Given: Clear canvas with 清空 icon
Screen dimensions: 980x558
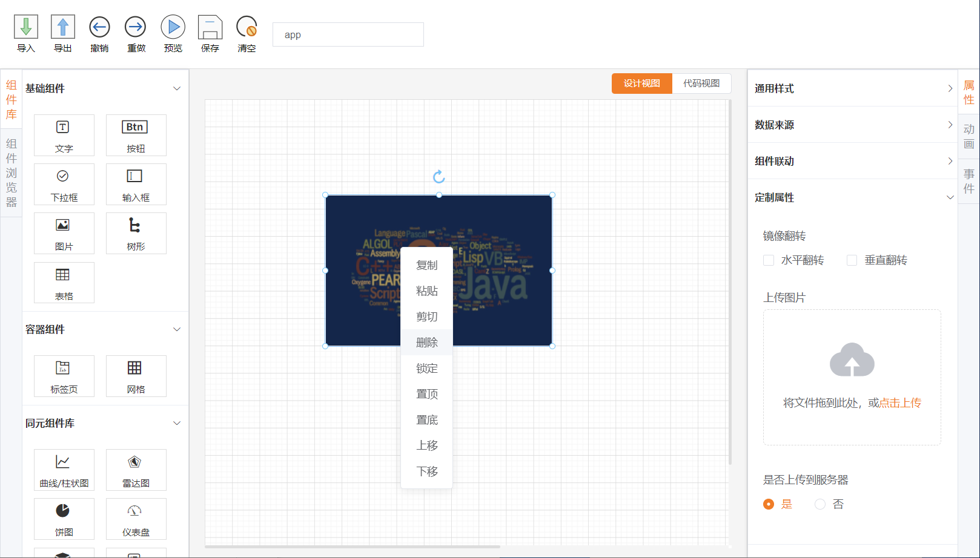Looking at the screenshot, I should pos(247,27).
